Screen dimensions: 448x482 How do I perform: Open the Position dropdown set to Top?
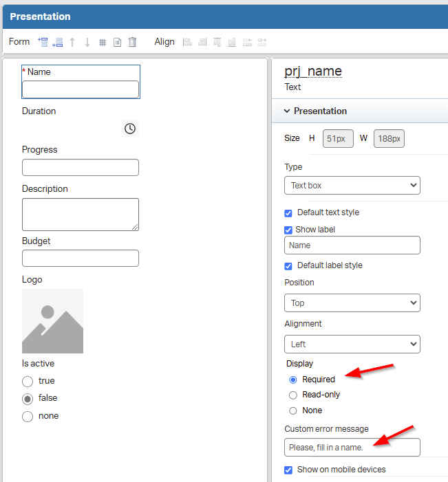point(352,303)
